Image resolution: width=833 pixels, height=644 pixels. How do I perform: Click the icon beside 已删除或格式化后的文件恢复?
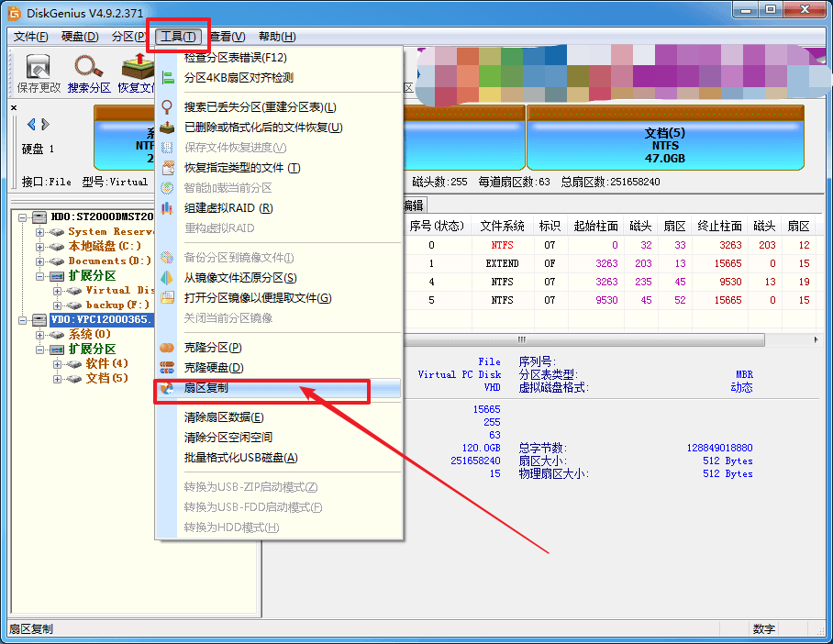pos(167,128)
